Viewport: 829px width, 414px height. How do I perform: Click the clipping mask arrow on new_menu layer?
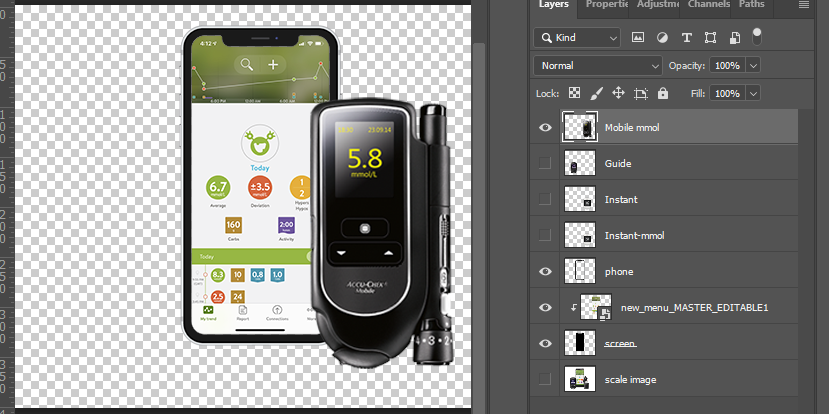point(574,307)
